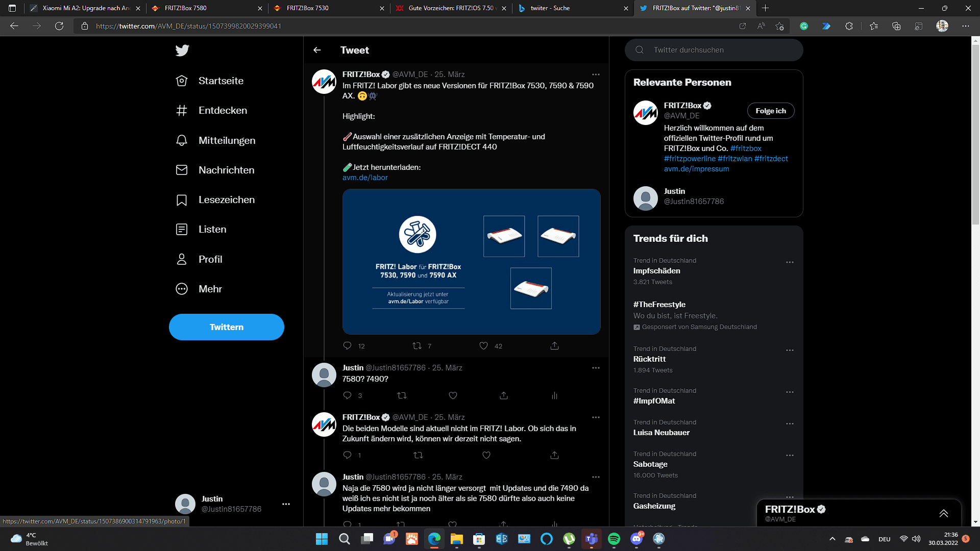Retweet the main FRITZ!Box tweet

click(x=417, y=346)
